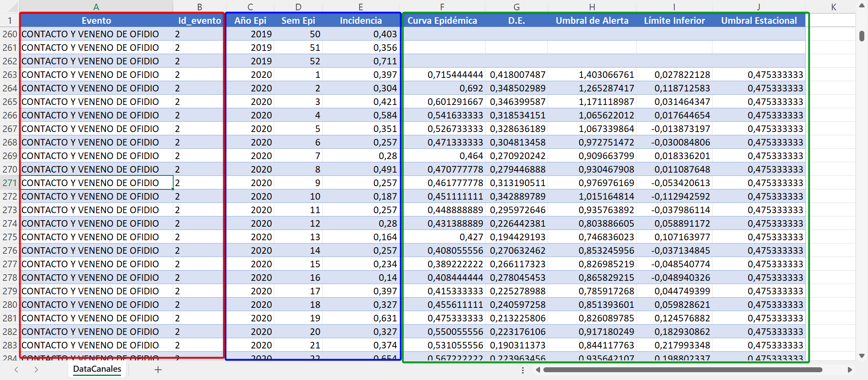Image resolution: width=868 pixels, height=380 pixels.
Task: Click the vertical scrollbar down arrow
Action: (x=862, y=356)
